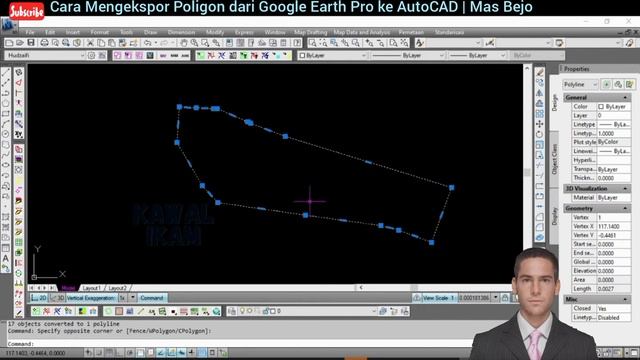Open the Draw menu
The image size is (640, 360).
pos(150,32)
